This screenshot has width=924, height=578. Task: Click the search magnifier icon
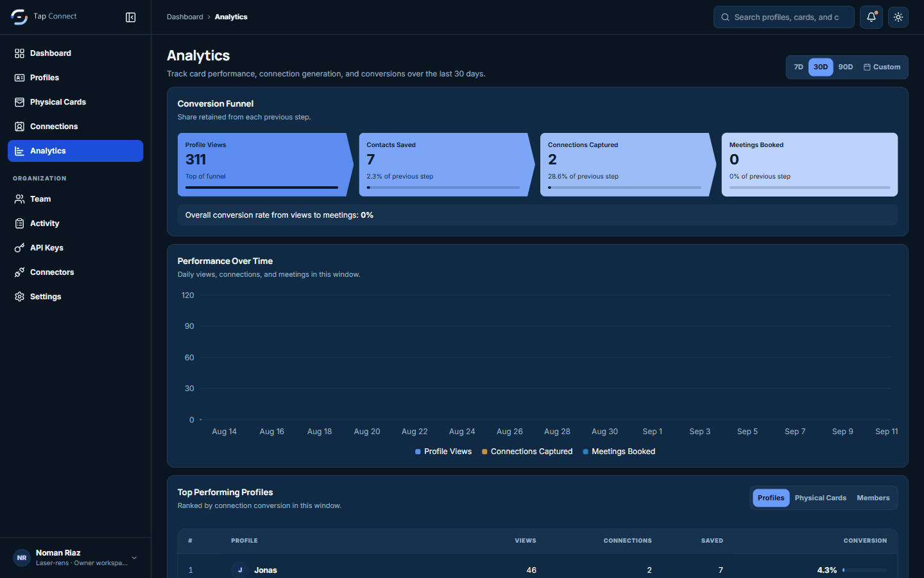coord(725,17)
